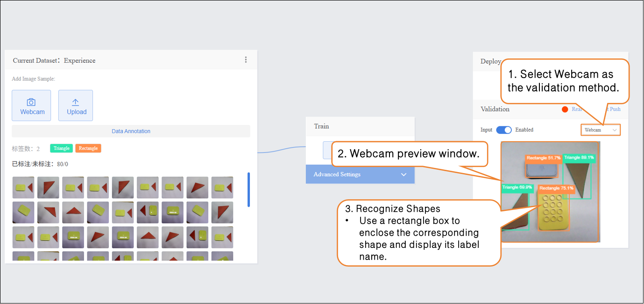This screenshot has width=644, height=304.
Task: Open Data Annotation
Action: [131, 131]
